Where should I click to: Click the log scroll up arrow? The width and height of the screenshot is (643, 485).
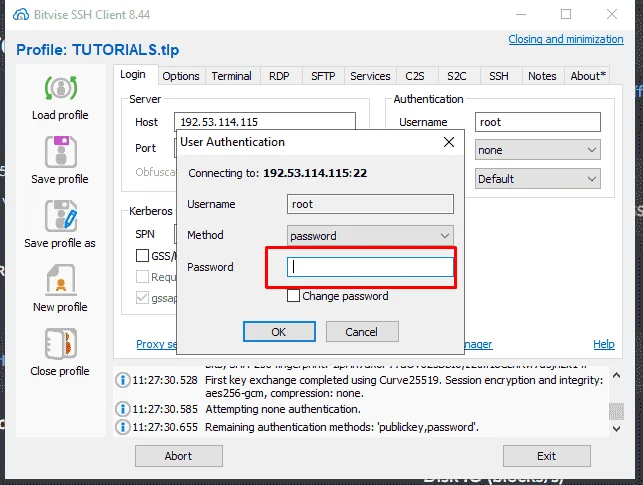616,376
